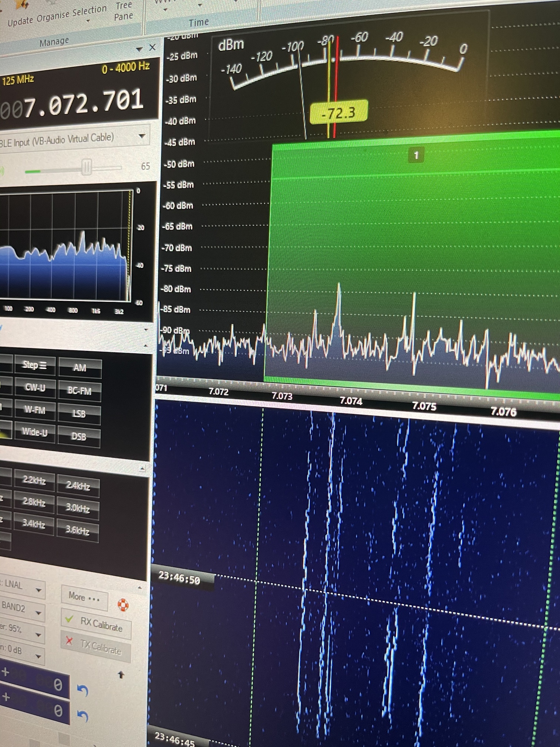The image size is (560, 747).
Task: Toggle the Tree Pane ribbon option
Action: click(124, 11)
